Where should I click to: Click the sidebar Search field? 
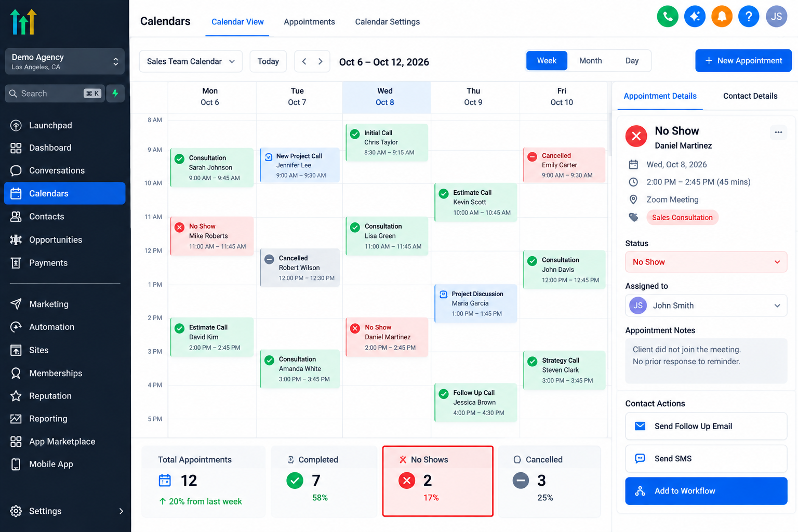pos(55,94)
